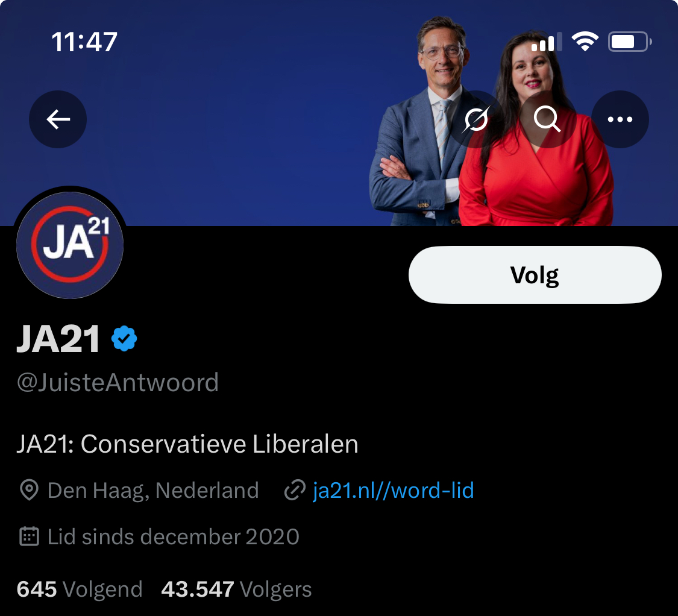The image size is (678, 616).
Task: Tap the calendar joined-date icon
Action: pos(30,536)
